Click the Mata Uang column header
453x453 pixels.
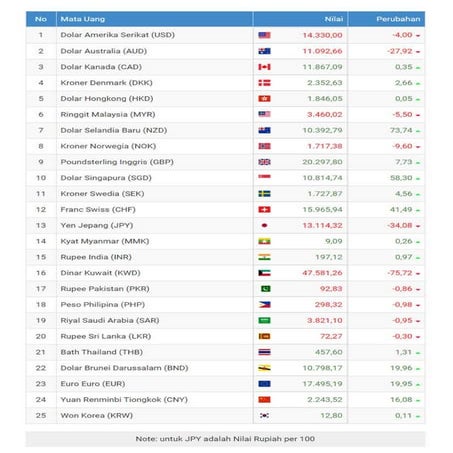tap(83, 19)
